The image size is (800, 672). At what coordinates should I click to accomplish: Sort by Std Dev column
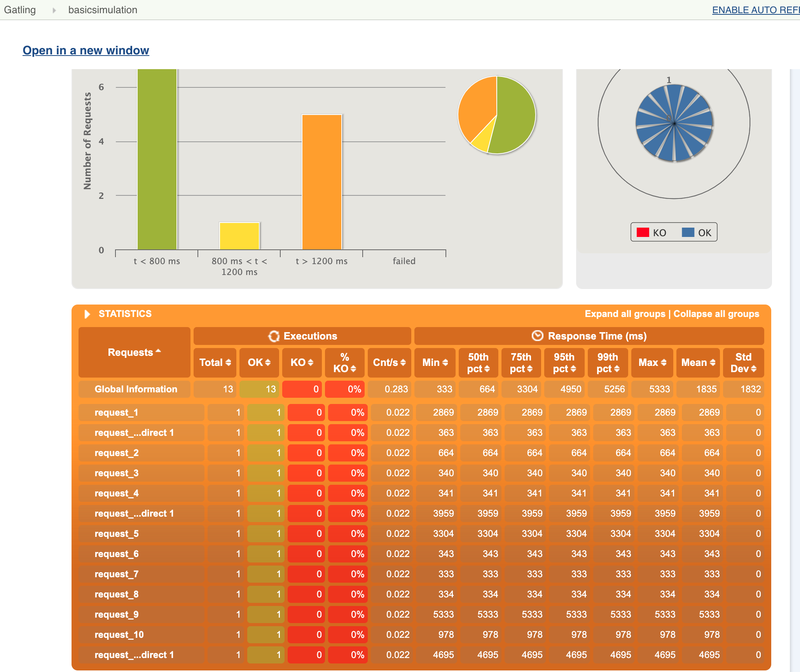point(743,362)
